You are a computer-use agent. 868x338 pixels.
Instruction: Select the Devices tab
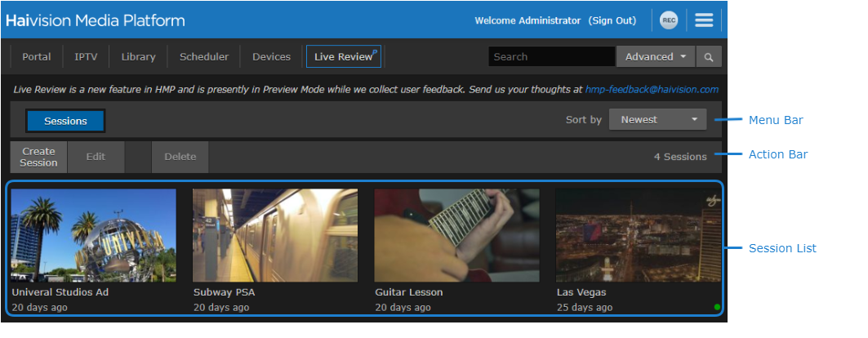point(271,57)
